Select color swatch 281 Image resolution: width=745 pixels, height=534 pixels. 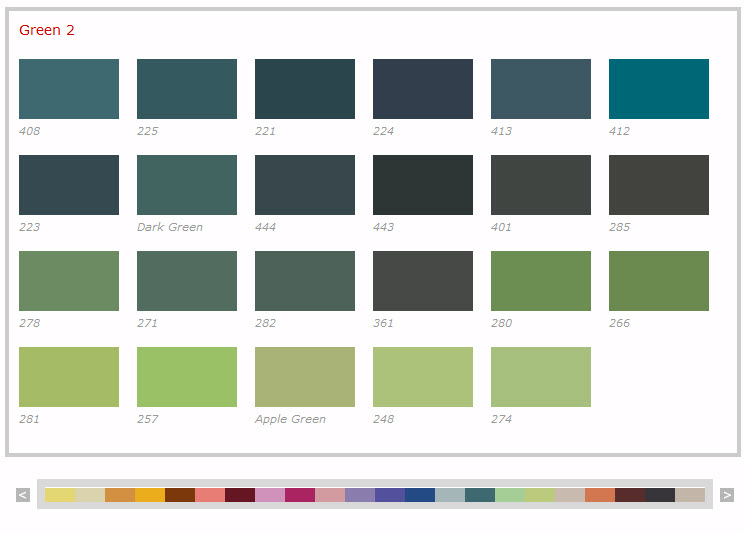pos(69,377)
